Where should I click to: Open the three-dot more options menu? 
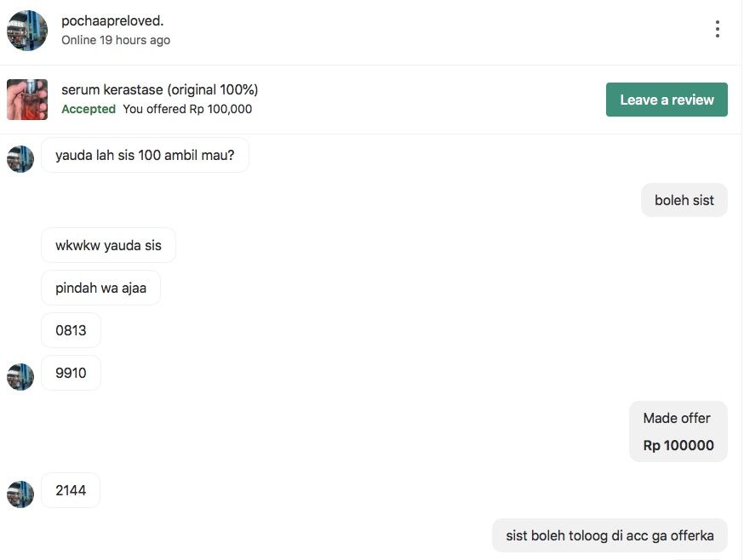717,29
